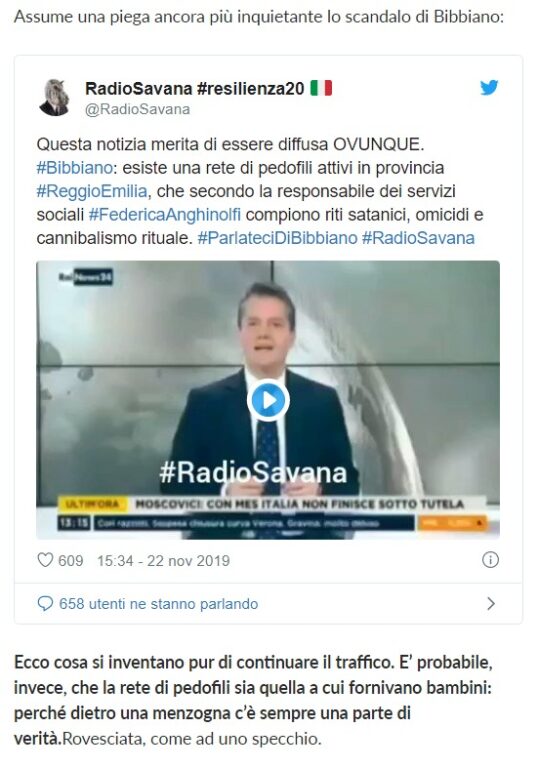Follow the #FedericaAnghinolfi hashtag link

point(165,215)
